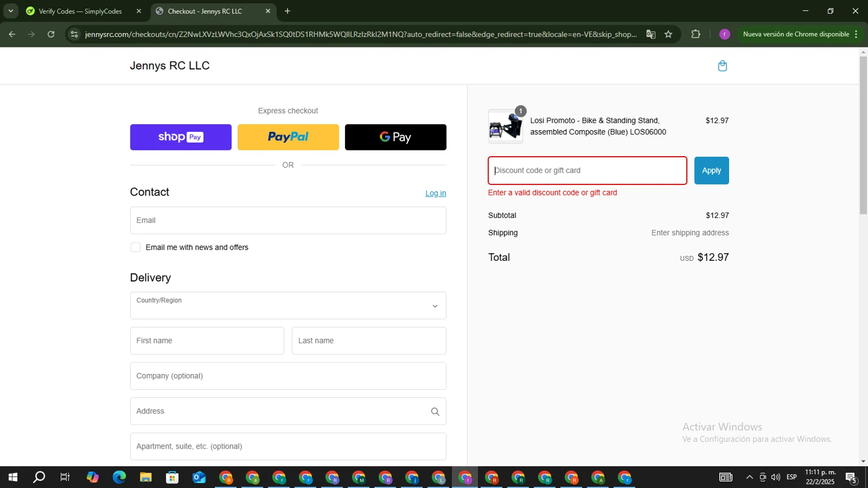Click the translate page icon
The image size is (868, 488).
point(651,34)
